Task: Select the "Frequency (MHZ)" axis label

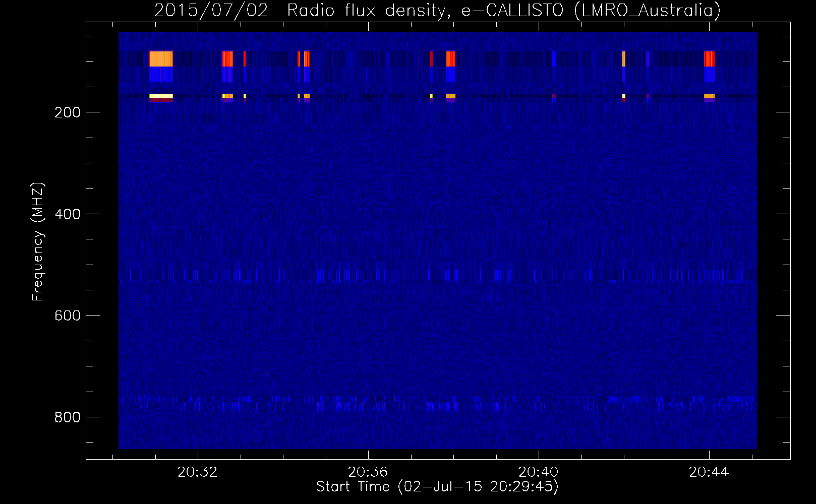Action: [x=38, y=242]
